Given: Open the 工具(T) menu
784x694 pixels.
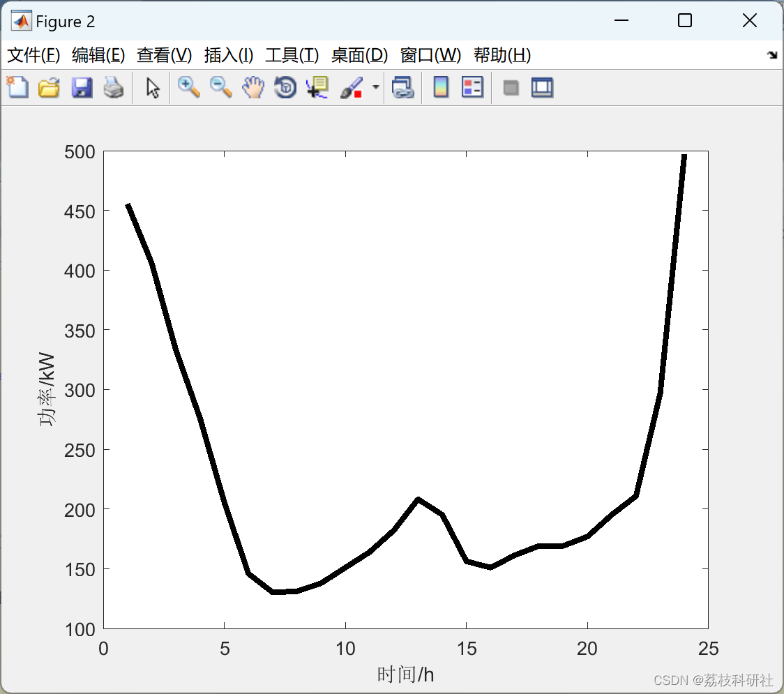Looking at the screenshot, I should coord(292,55).
